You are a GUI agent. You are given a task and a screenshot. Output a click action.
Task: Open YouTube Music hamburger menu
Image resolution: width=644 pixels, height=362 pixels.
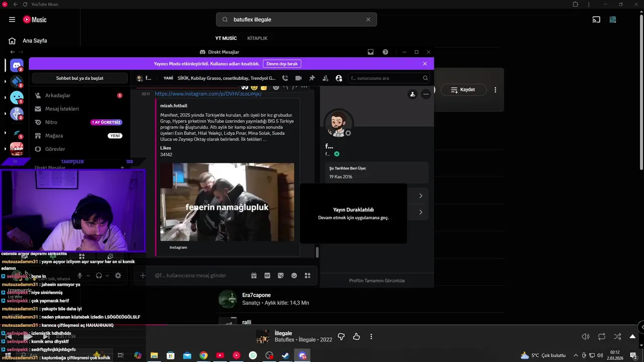coord(12,20)
